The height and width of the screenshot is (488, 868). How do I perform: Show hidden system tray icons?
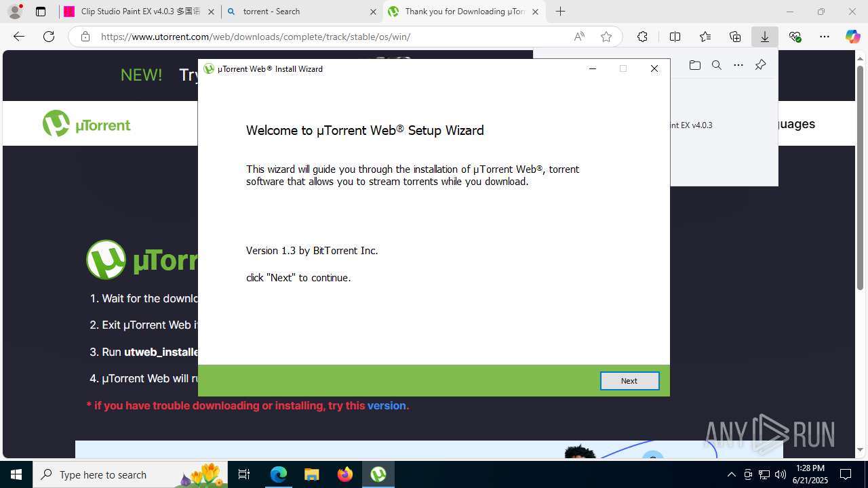[x=731, y=474]
